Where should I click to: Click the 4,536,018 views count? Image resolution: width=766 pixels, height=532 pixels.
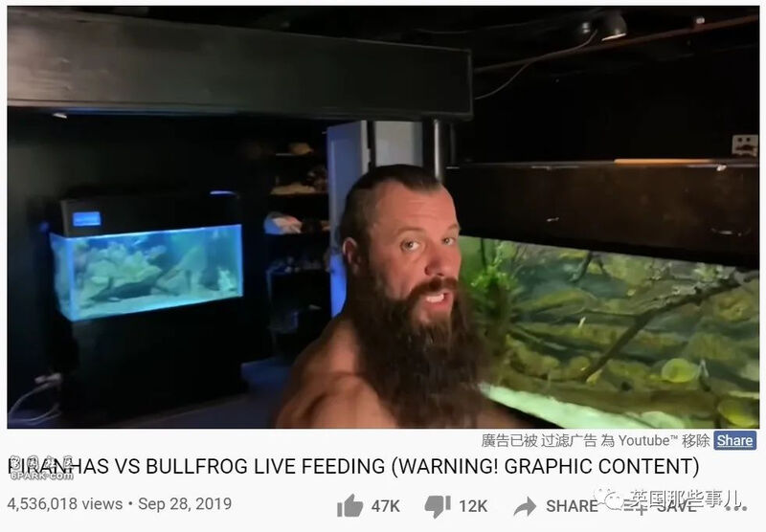click(65, 503)
